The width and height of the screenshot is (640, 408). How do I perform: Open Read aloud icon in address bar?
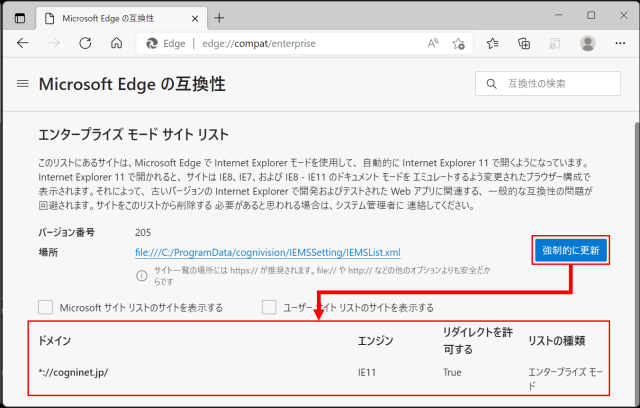[433, 43]
